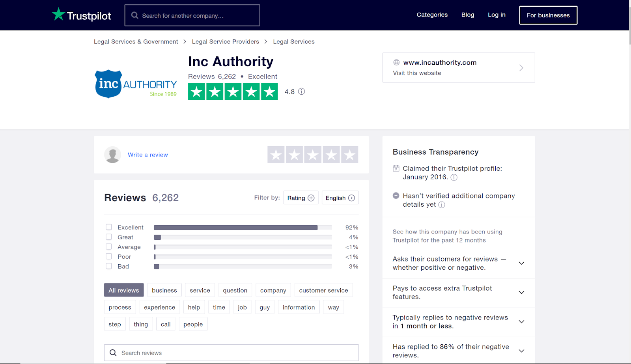Click the calendar icon for claimed profile
The height and width of the screenshot is (364, 631).
(396, 168)
